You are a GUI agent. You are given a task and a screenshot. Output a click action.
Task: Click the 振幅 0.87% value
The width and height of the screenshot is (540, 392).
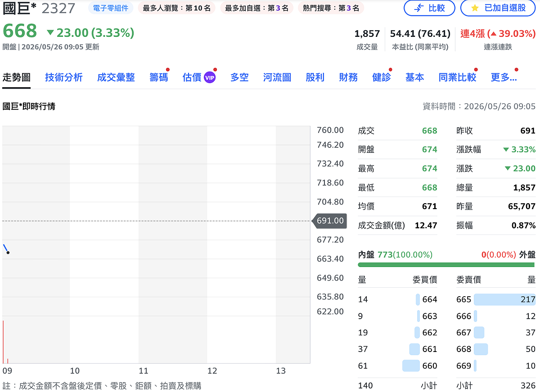(x=523, y=225)
